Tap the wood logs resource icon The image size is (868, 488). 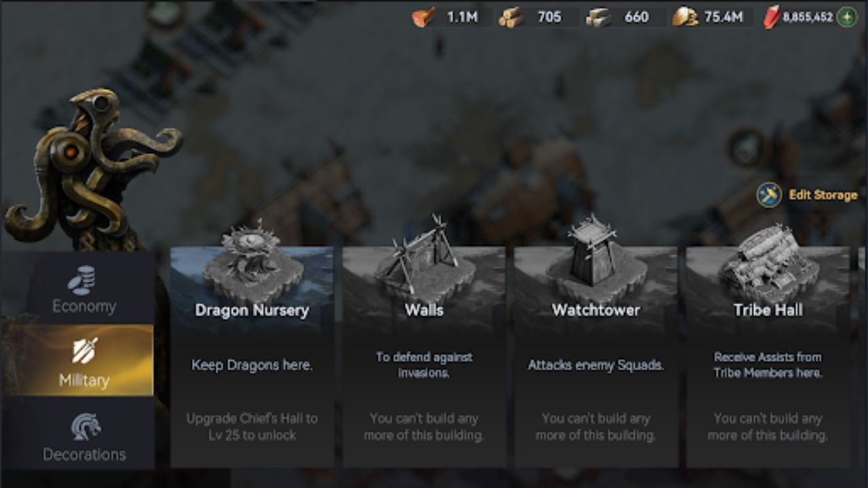[x=511, y=17]
